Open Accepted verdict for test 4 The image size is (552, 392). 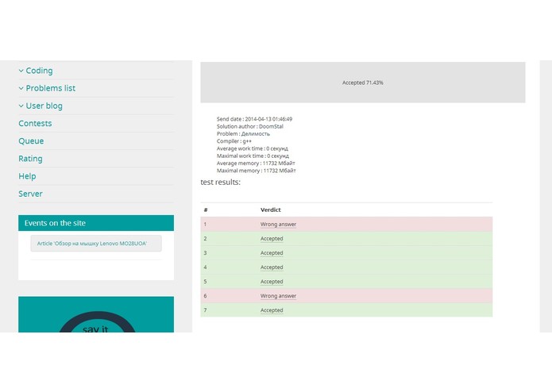point(272,267)
